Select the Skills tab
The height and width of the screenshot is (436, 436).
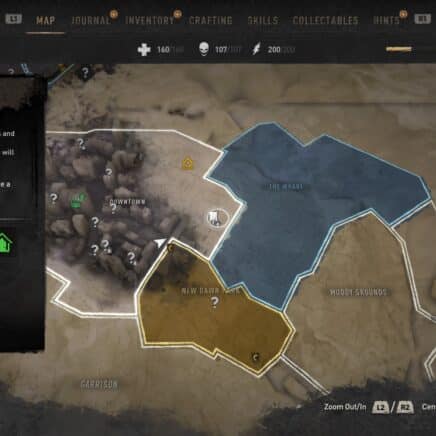point(263,20)
